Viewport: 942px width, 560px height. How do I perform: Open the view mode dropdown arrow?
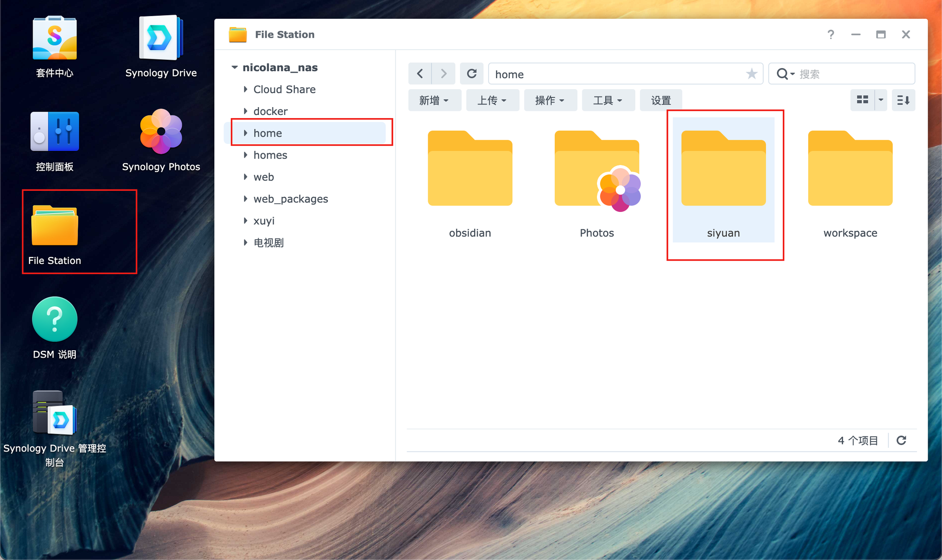[x=881, y=100]
